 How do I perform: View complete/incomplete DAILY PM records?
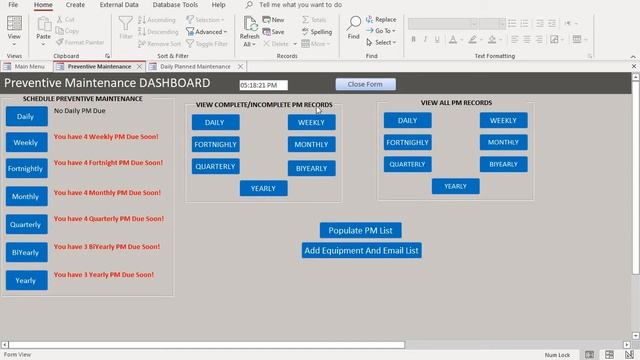click(x=216, y=122)
